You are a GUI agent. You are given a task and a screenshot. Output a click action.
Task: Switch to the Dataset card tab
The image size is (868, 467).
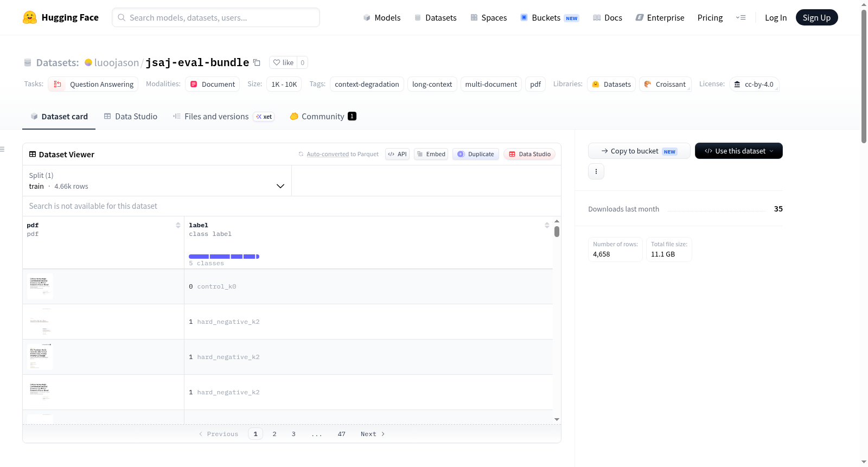coord(59,117)
